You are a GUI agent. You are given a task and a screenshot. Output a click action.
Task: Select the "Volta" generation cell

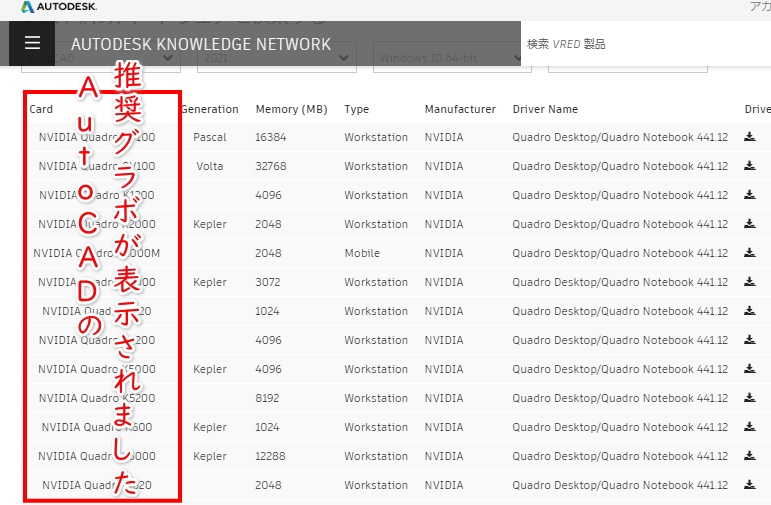point(209,166)
